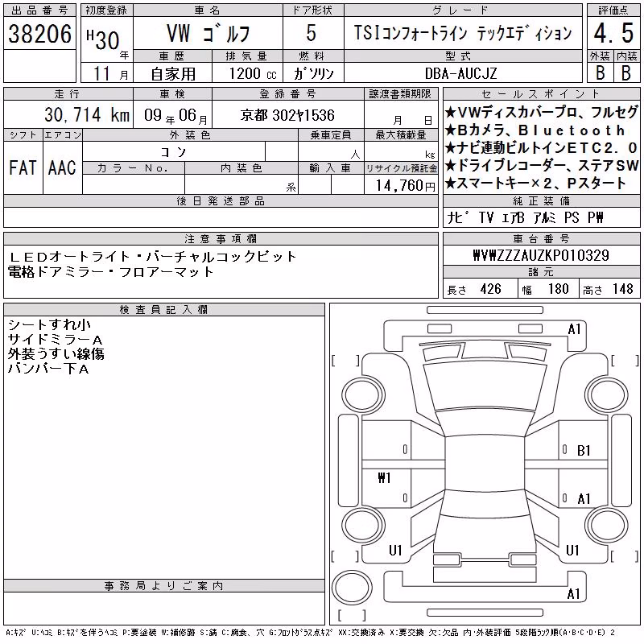Image resolution: width=644 pixels, height=644 pixels.
Task: Click the length value 426
Action: 491,289
